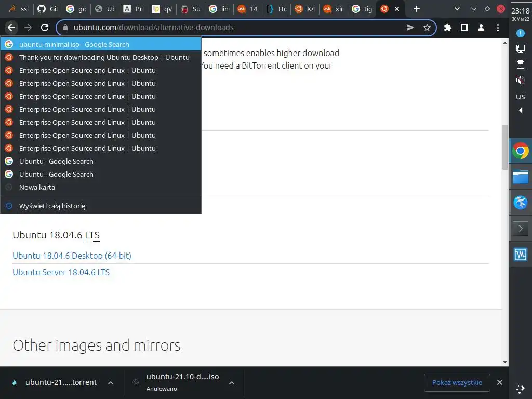This screenshot has height=399, width=532.
Task: Switch to the 'qV' Launchpad tab
Action: 162,9
